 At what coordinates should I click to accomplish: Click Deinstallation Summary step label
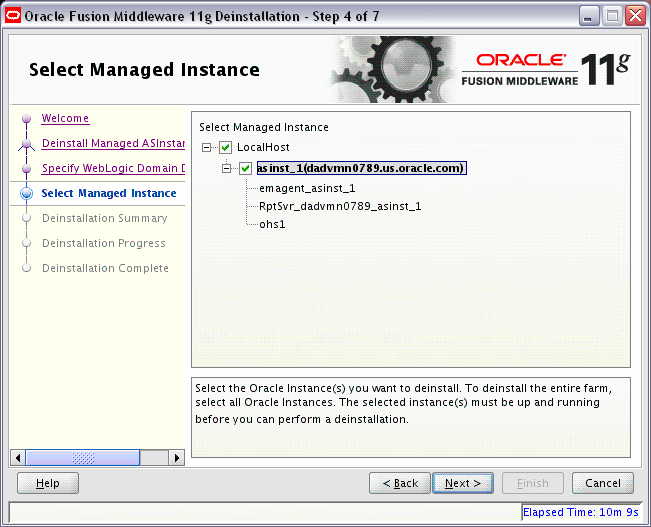[x=105, y=218]
